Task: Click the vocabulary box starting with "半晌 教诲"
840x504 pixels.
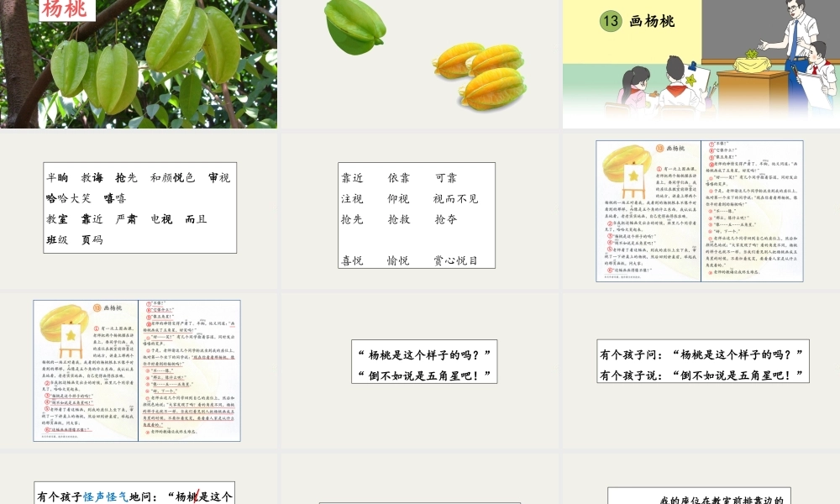Action: click(139, 208)
